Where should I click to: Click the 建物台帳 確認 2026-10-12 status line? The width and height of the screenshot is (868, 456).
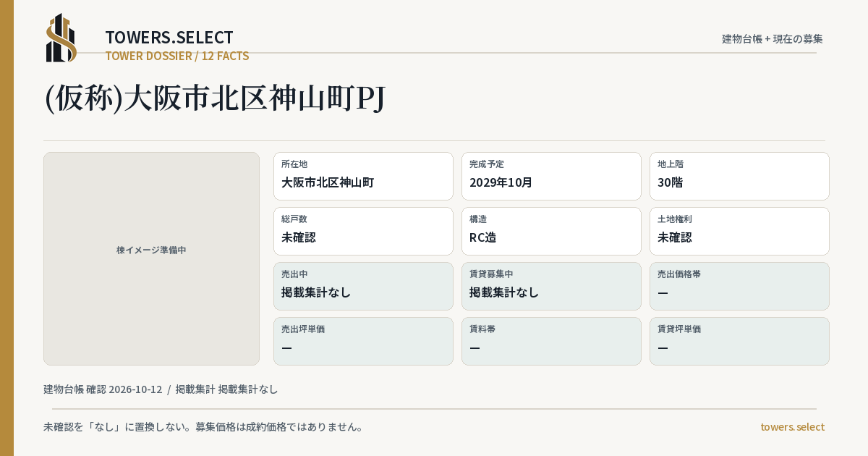point(161,389)
